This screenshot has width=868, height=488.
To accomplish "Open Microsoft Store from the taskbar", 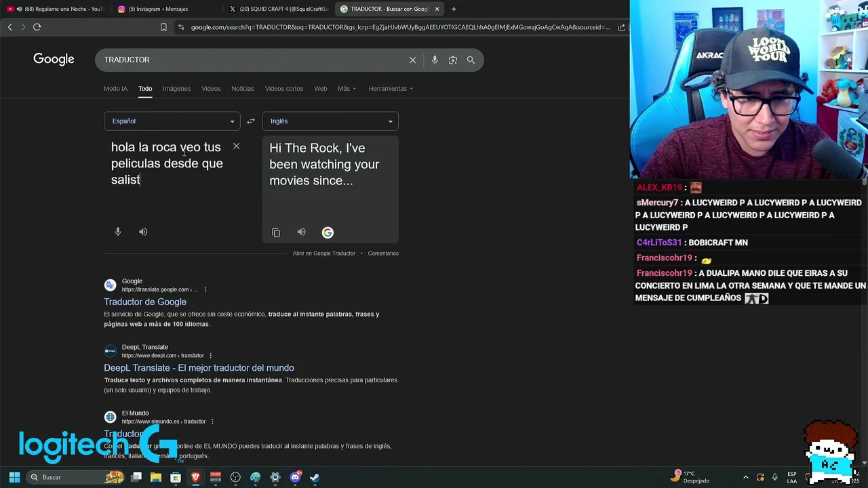I will click(176, 477).
